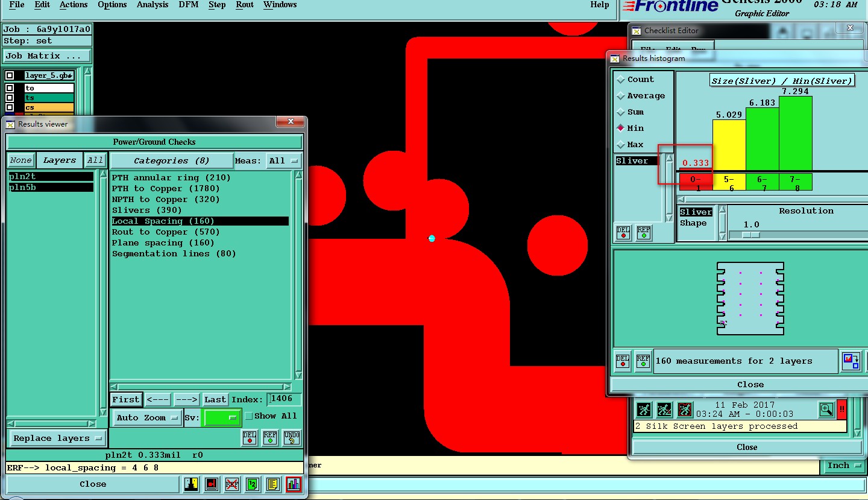
Task: Click the red exclamation marks indicator
Action: pyautogui.click(x=842, y=410)
